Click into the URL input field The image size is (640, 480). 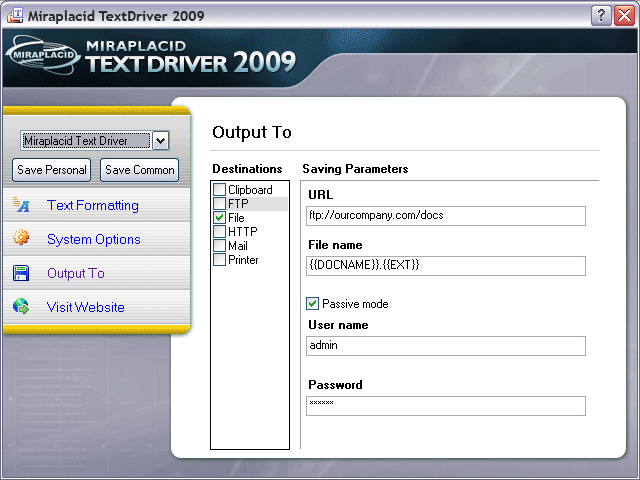point(446,216)
